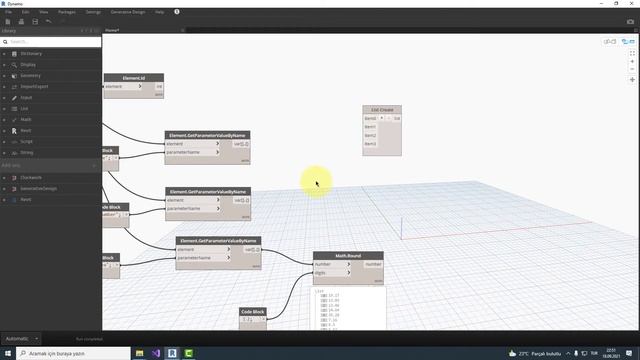Expand the List library category
The image size is (640, 360).
pyautogui.click(x=4, y=109)
